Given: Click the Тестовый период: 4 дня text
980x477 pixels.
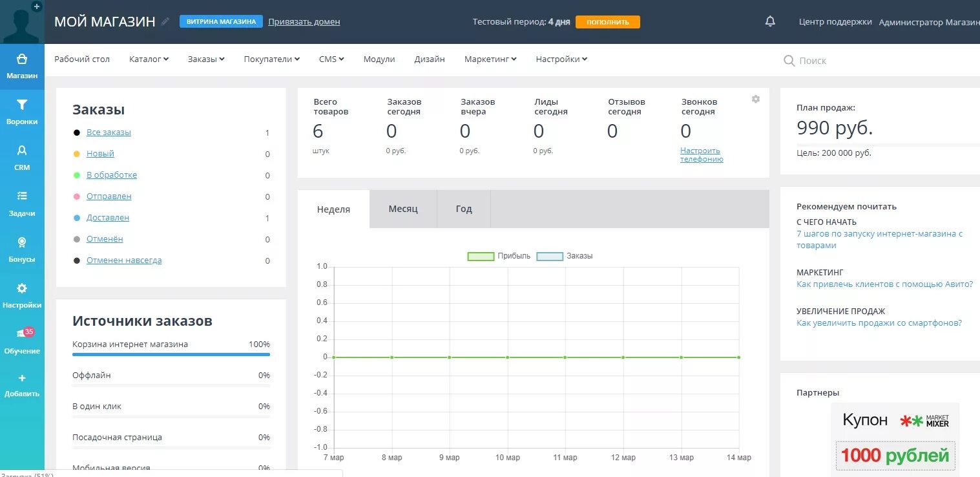Looking at the screenshot, I should 521,21.
